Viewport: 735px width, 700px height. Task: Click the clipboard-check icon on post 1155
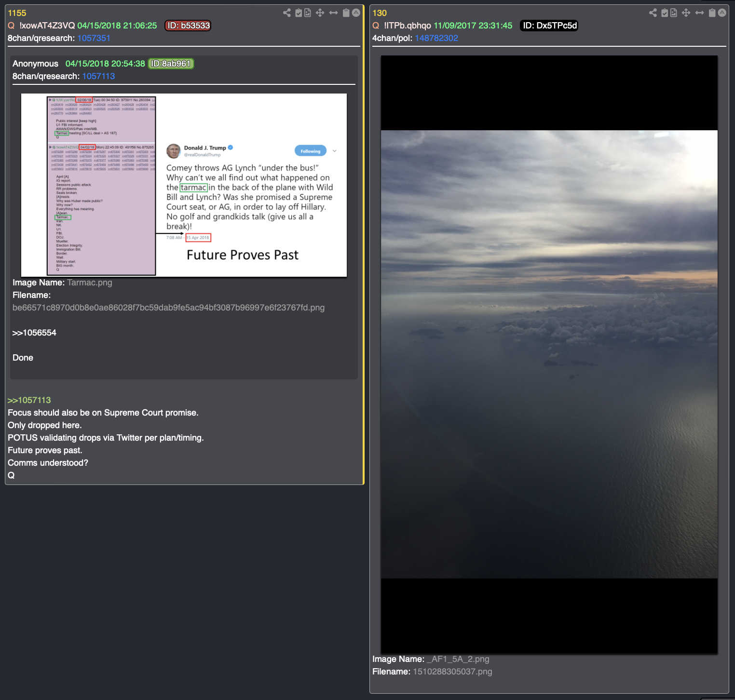point(299,13)
